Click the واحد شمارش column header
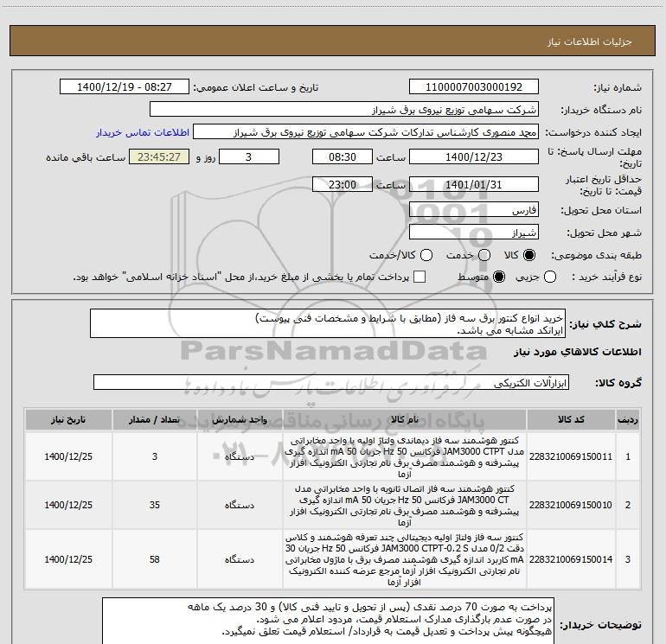 click(x=240, y=420)
